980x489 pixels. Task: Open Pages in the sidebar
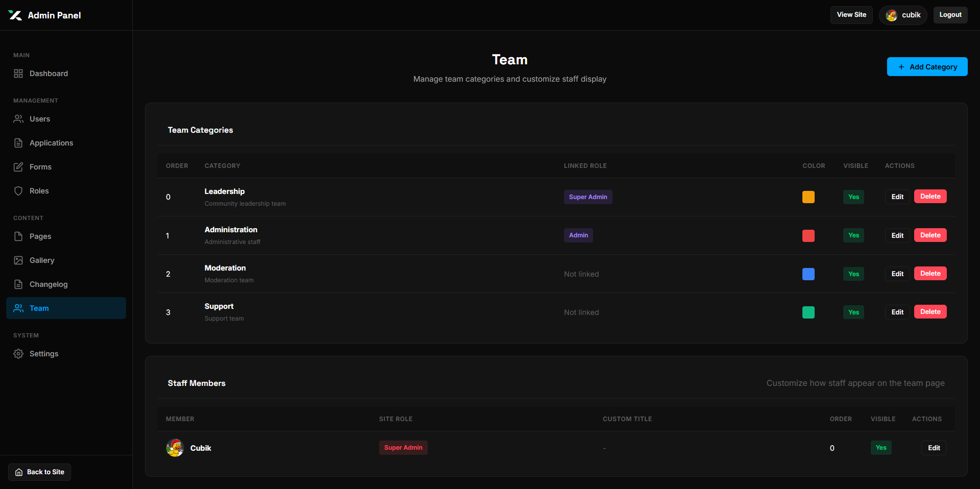[x=66, y=236]
